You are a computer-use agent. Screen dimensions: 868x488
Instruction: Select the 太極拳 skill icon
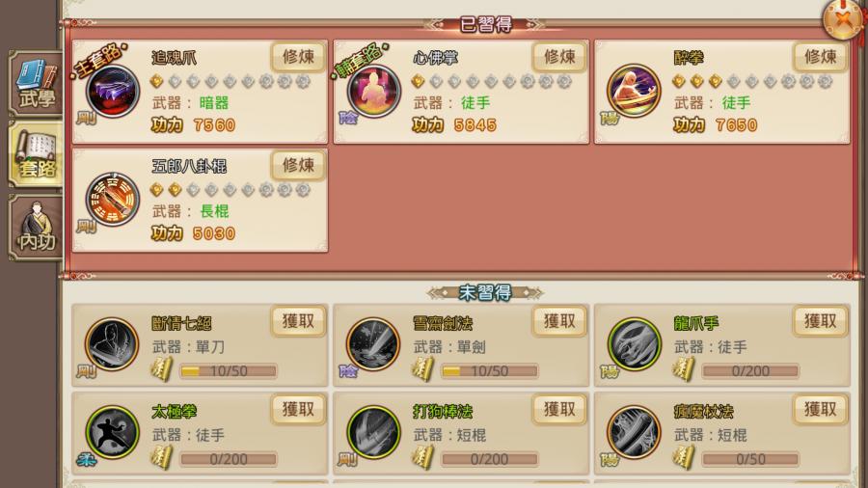(x=112, y=433)
